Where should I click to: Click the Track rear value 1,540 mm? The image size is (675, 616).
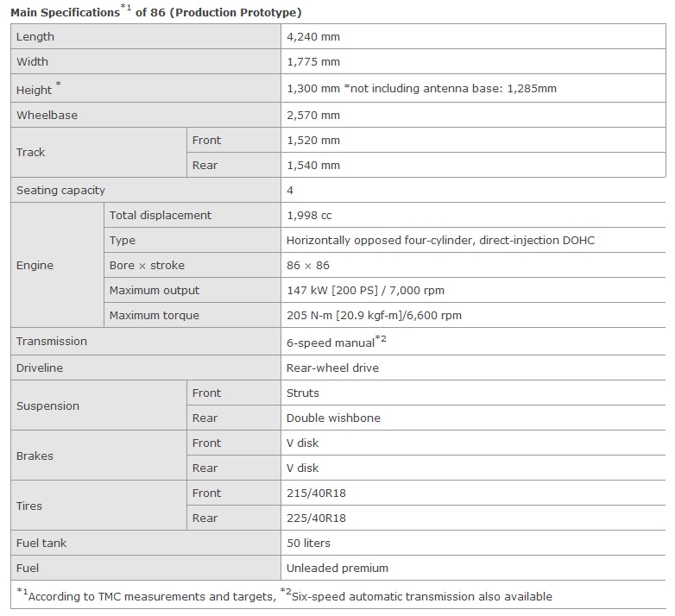coord(313,165)
